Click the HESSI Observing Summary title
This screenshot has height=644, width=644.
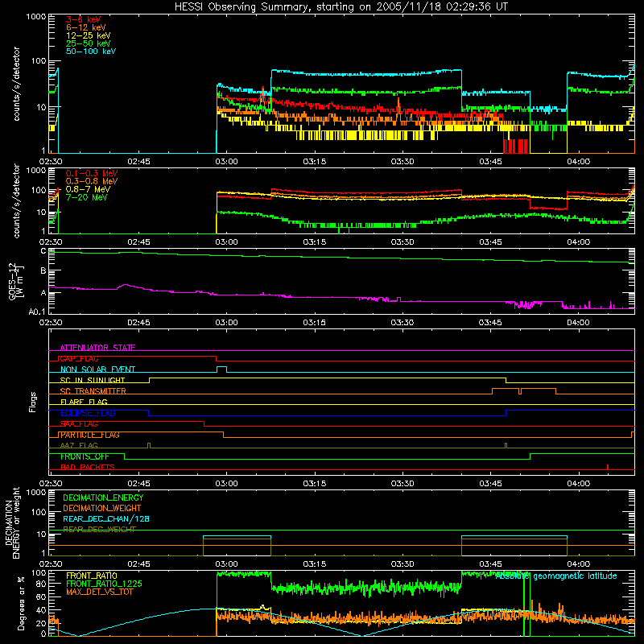pos(341,6)
